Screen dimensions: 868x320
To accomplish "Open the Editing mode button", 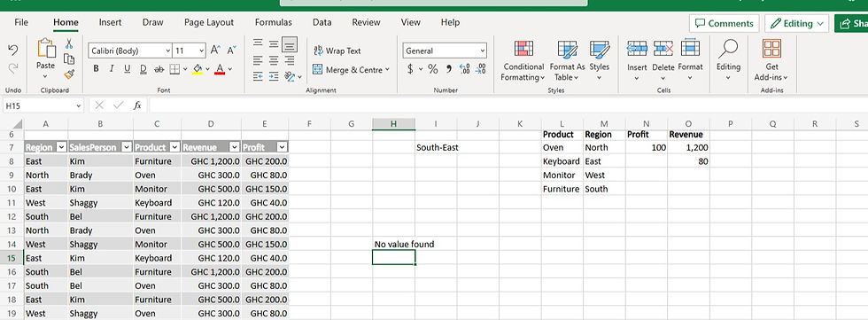I will [x=796, y=23].
